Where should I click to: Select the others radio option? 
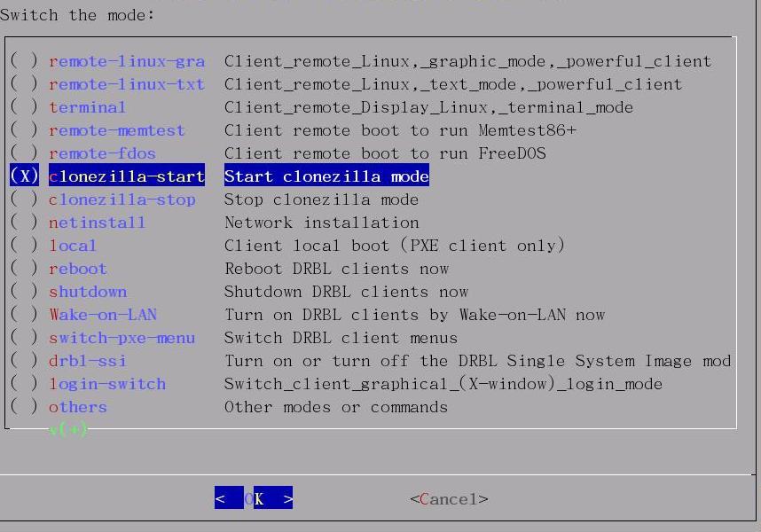(x=24, y=407)
